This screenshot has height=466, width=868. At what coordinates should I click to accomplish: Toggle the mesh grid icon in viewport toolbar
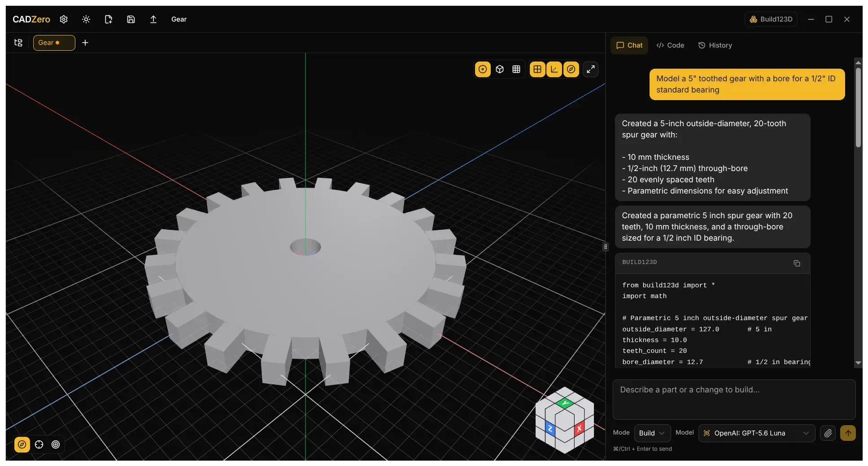(x=517, y=69)
